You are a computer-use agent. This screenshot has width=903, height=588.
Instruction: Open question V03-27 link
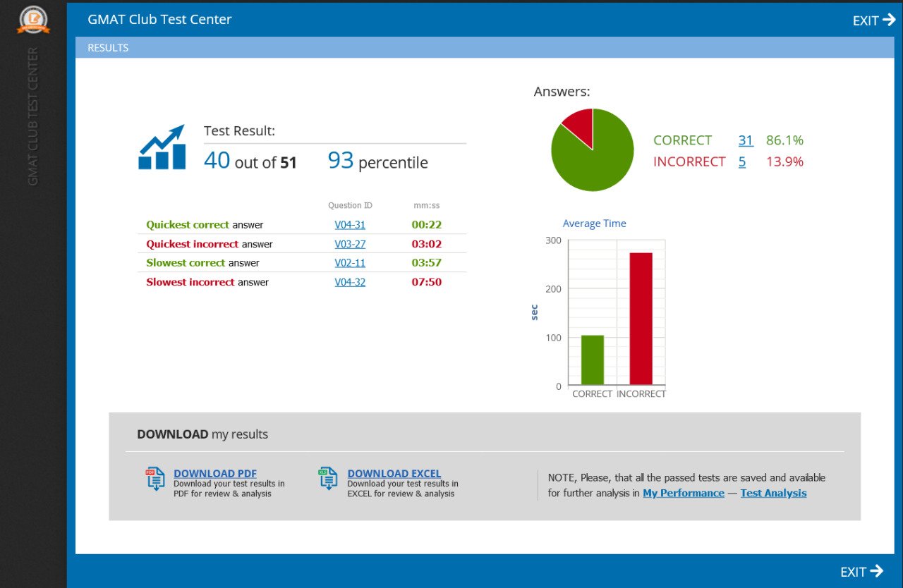pyautogui.click(x=350, y=244)
